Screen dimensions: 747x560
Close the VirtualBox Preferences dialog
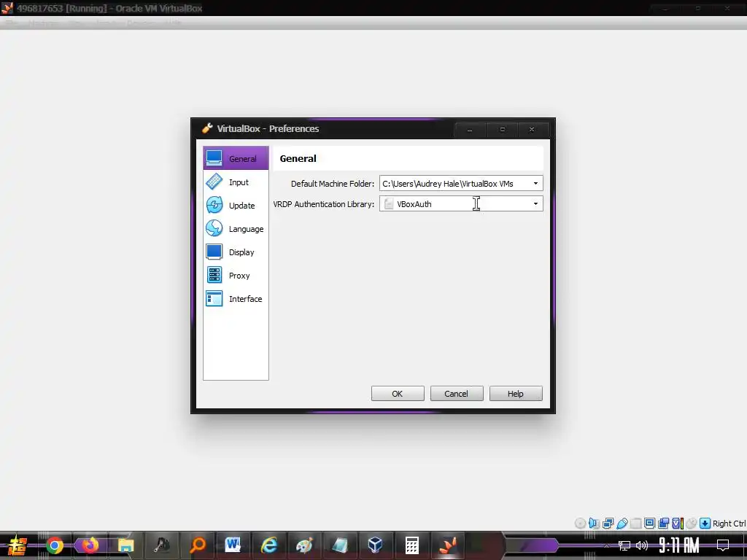532,130
